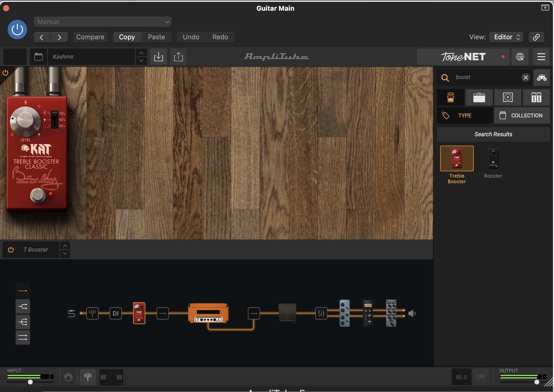
Task: Click the T Booster down chevron
Action: click(65, 254)
